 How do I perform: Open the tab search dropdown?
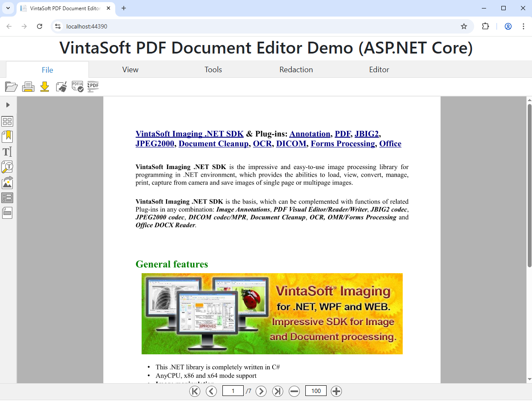pyautogui.click(x=8, y=8)
